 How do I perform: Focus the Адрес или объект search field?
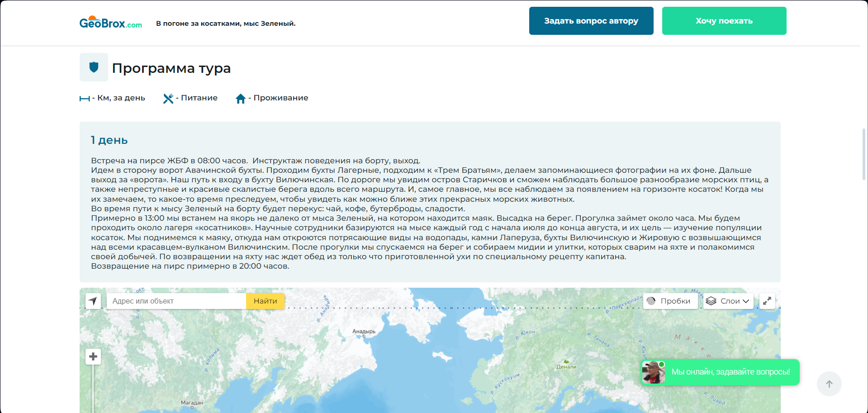pyautogui.click(x=176, y=301)
